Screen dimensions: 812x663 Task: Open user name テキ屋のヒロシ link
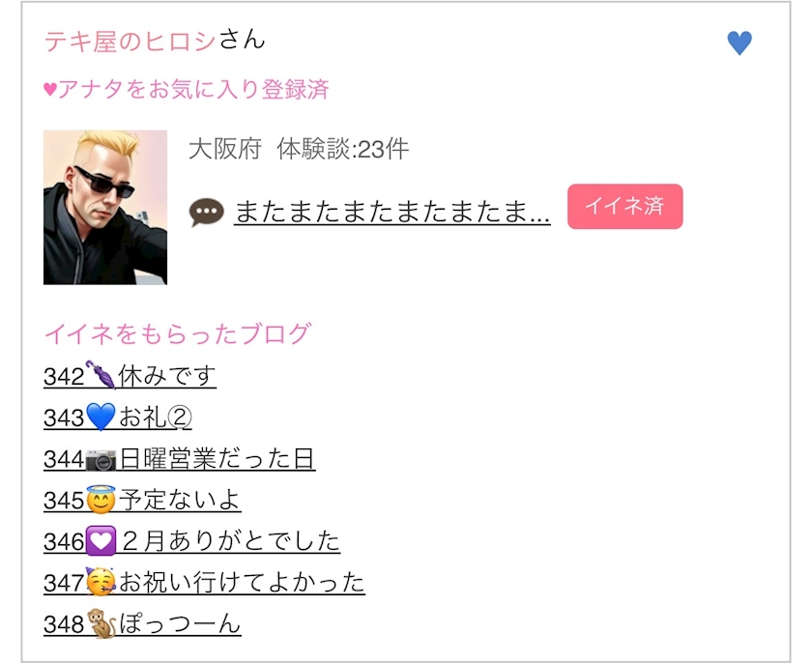tap(130, 42)
